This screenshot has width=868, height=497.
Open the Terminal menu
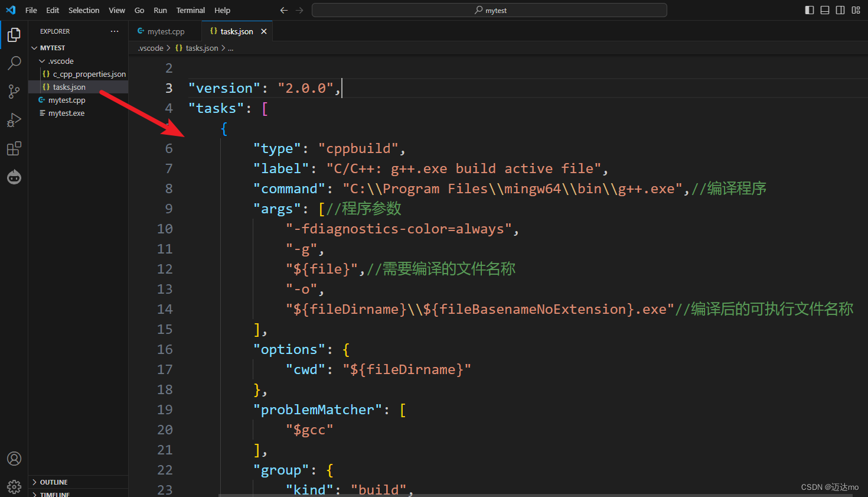point(191,10)
